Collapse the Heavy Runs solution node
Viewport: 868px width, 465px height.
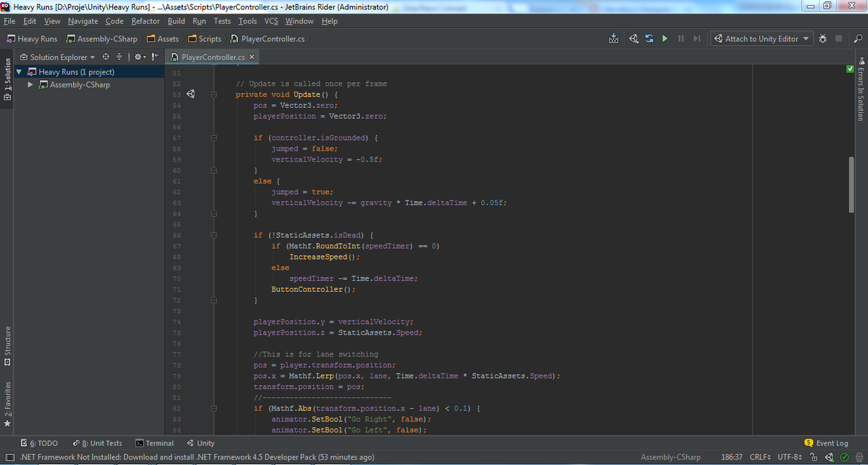[x=19, y=72]
